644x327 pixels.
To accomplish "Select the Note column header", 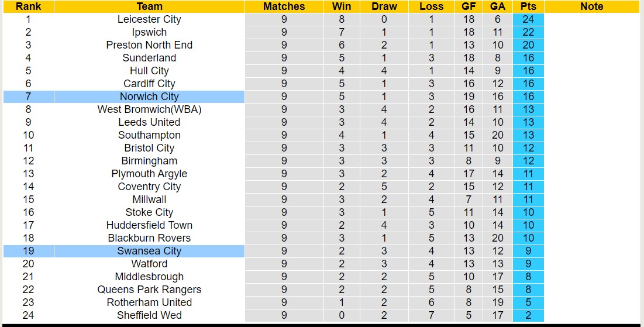I will click(x=591, y=6).
